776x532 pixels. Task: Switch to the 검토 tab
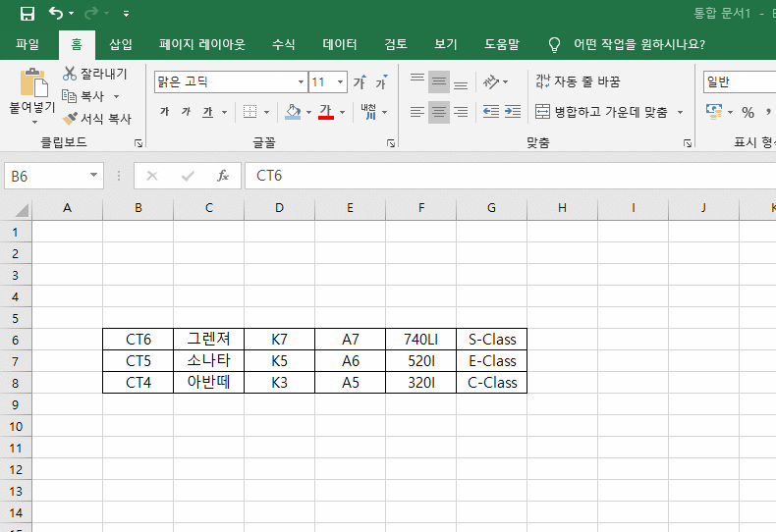[x=396, y=44]
